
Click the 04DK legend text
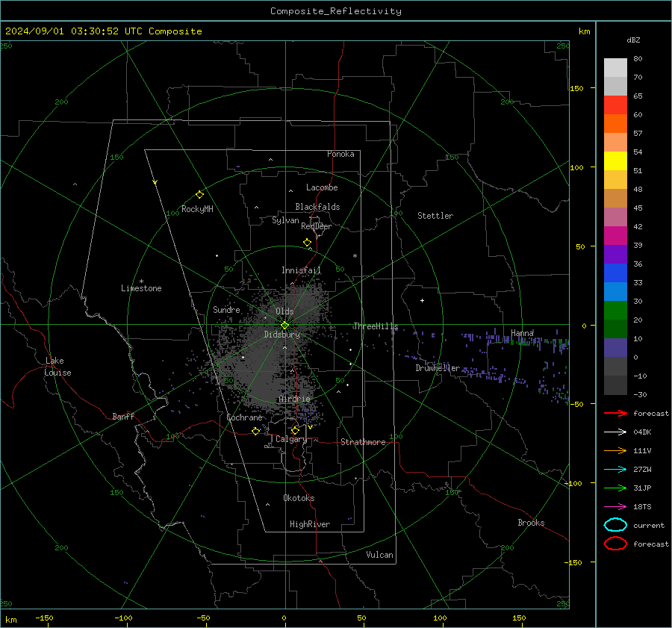(x=642, y=432)
